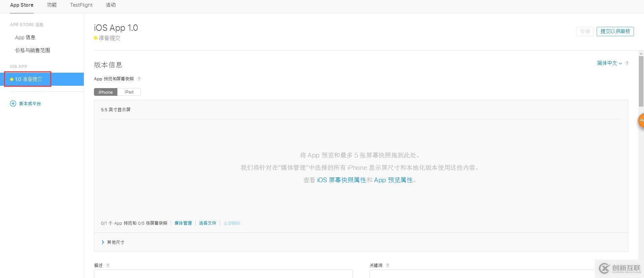This screenshot has width=644, height=278.
Task: Click the 选择文件 link
Action: 208,223
